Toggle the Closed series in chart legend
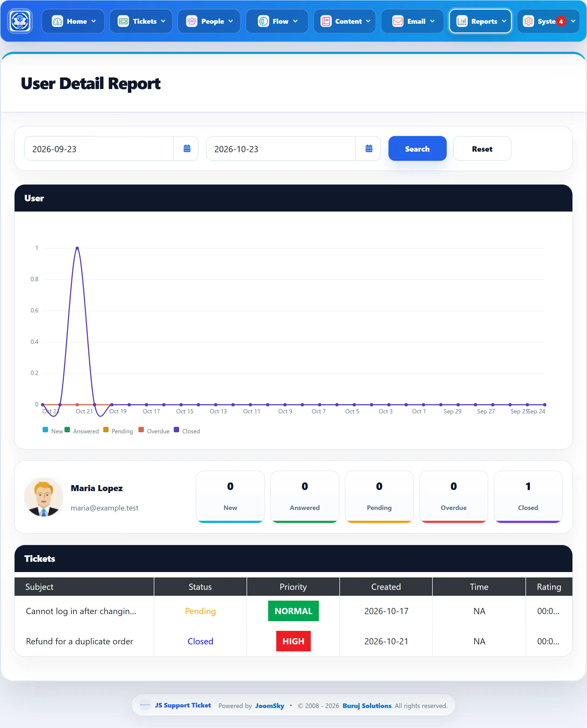 (x=187, y=431)
